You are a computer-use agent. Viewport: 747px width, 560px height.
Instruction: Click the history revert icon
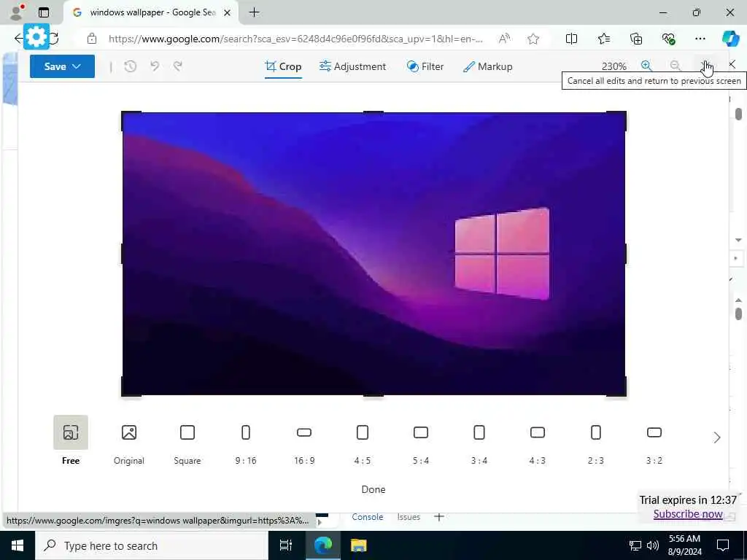coord(130,66)
